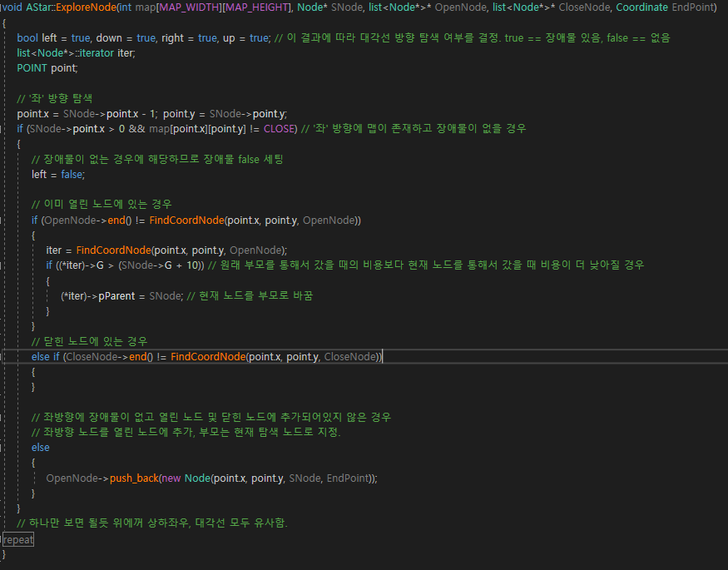Viewport: 728px width, 570px height.
Task: Expand the collapsed 'repeat' code region
Action: click(18, 539)
